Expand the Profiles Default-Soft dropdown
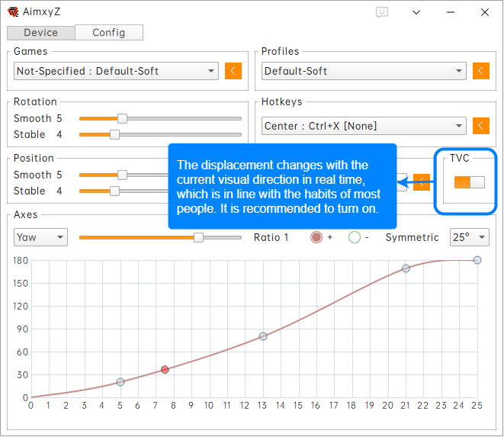This screenshot has width=504, height=437. tap(363, 71)
